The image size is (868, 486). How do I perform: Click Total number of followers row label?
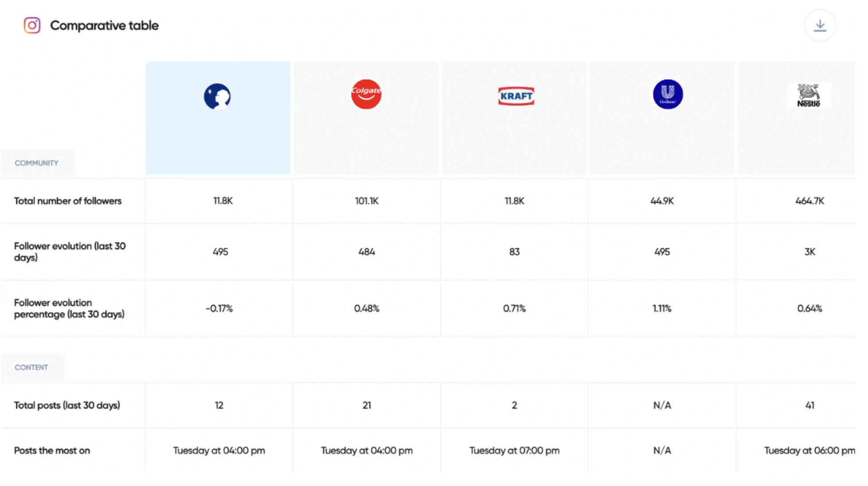pos(68,201)
